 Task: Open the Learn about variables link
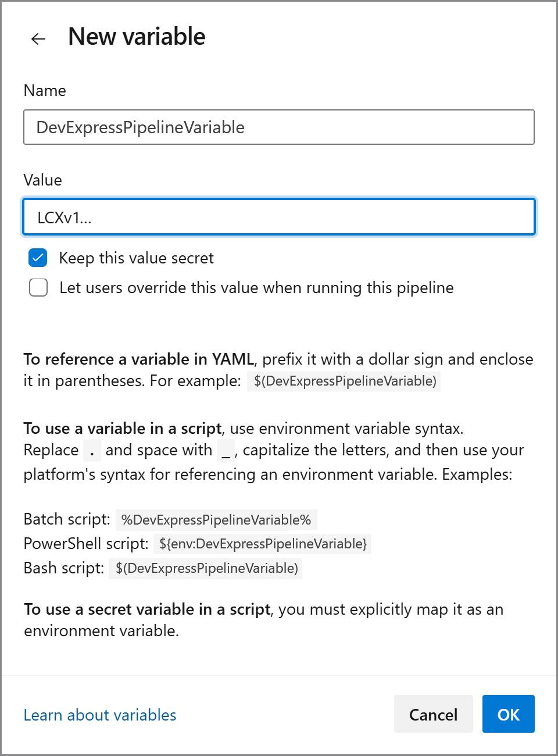click(x=100, y=715)
